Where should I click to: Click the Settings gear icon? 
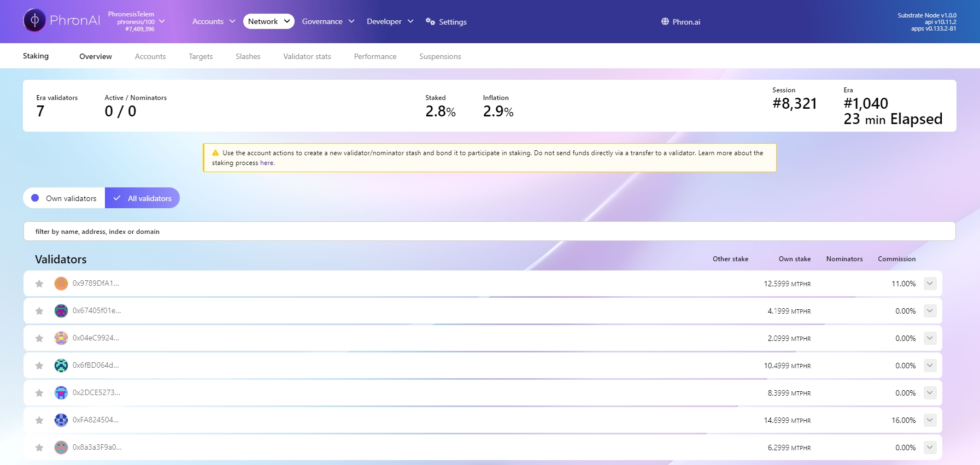pyautogui.click(x=430, y=22)
